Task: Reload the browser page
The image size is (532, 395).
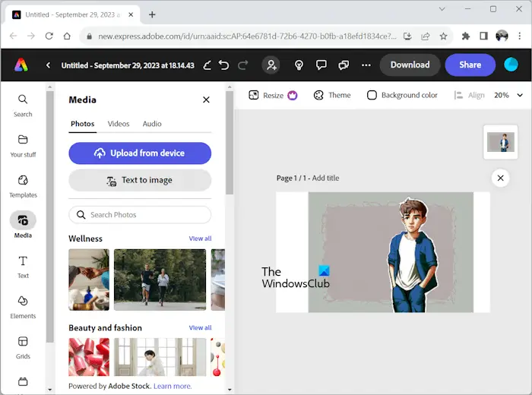Action: (x=49, y=36)
